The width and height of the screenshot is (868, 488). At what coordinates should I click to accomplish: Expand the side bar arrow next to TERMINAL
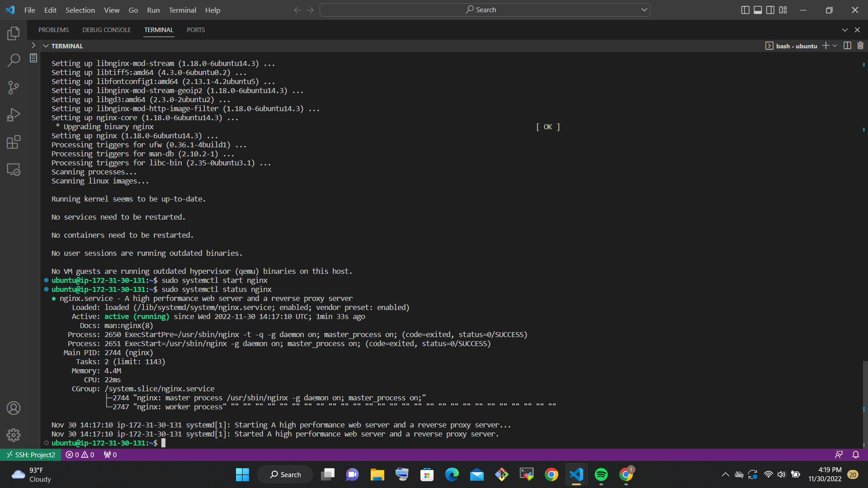pos(33,46)
